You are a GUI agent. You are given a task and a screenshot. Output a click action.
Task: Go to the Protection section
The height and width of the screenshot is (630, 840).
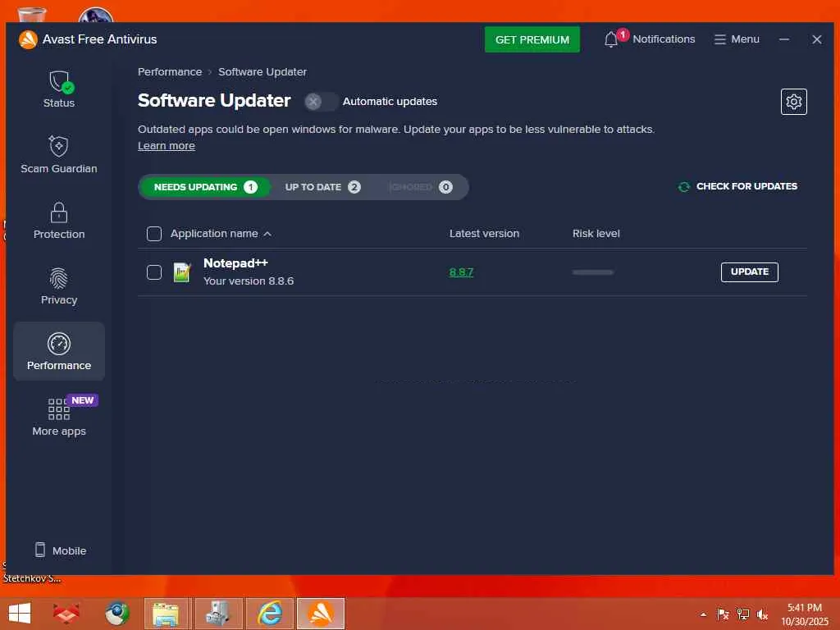[59, 221]
